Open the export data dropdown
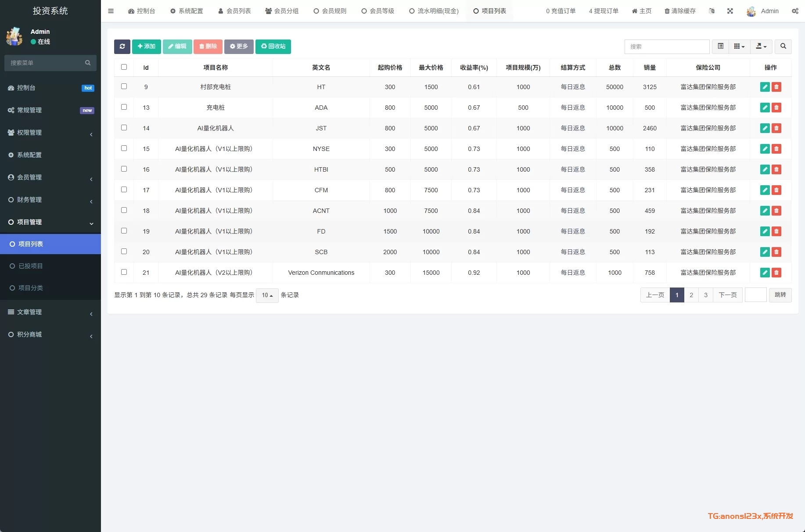The image size is (805, 532). (761, 47)
